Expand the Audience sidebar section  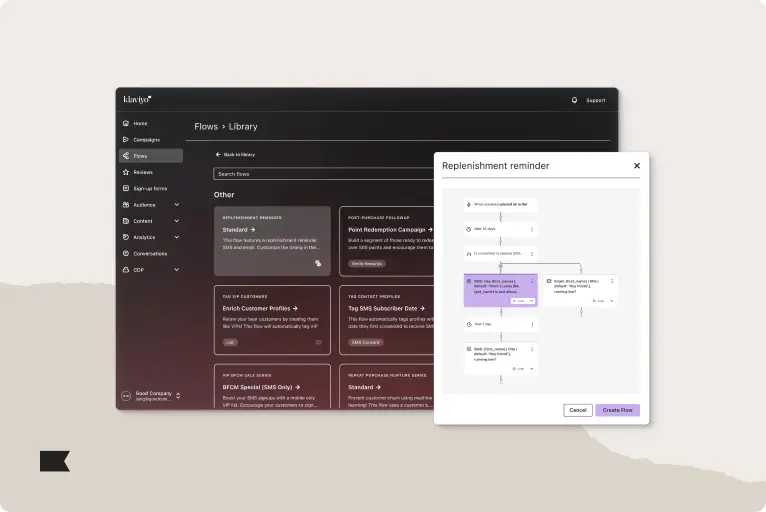[176, 205]
